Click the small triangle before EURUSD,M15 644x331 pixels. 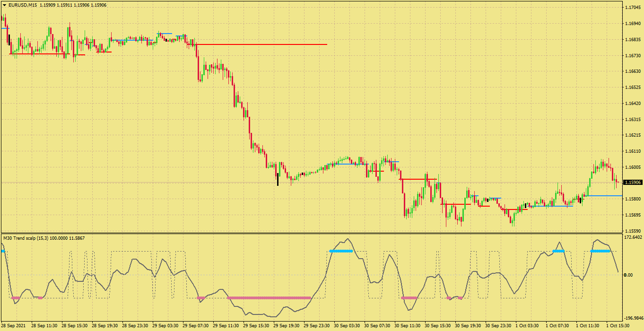click(x=5, y=5)
